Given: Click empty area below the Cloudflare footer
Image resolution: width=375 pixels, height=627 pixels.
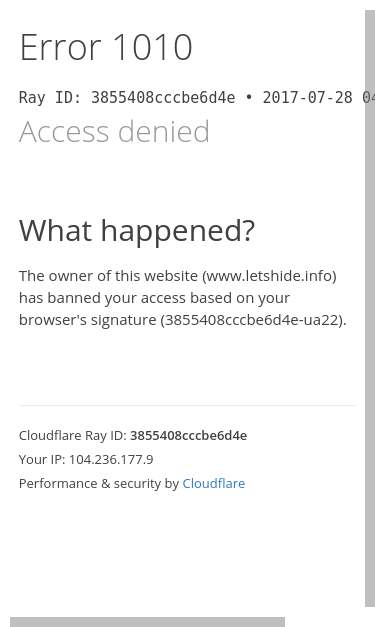Looking at the screenshot, I should click(187, 552).
